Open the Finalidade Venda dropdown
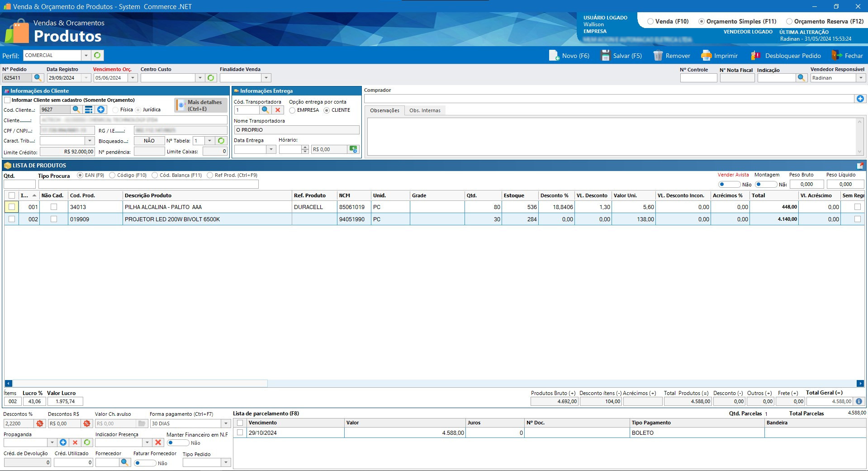 pos(266,78)
